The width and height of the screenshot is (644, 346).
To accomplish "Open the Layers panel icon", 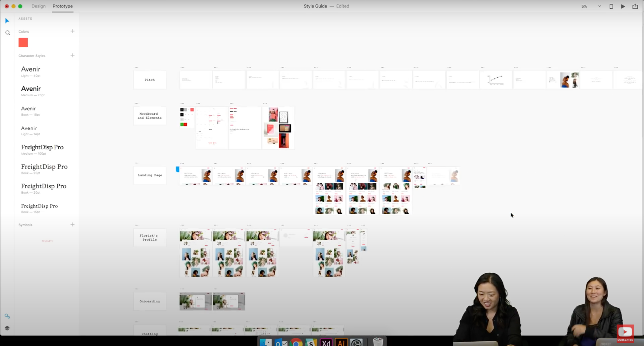I will point(7,328).
